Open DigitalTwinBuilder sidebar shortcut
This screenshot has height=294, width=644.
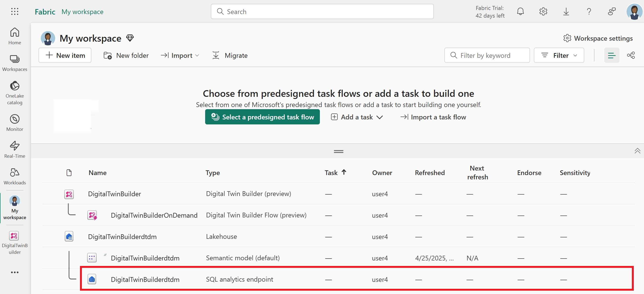coord(15,243)
